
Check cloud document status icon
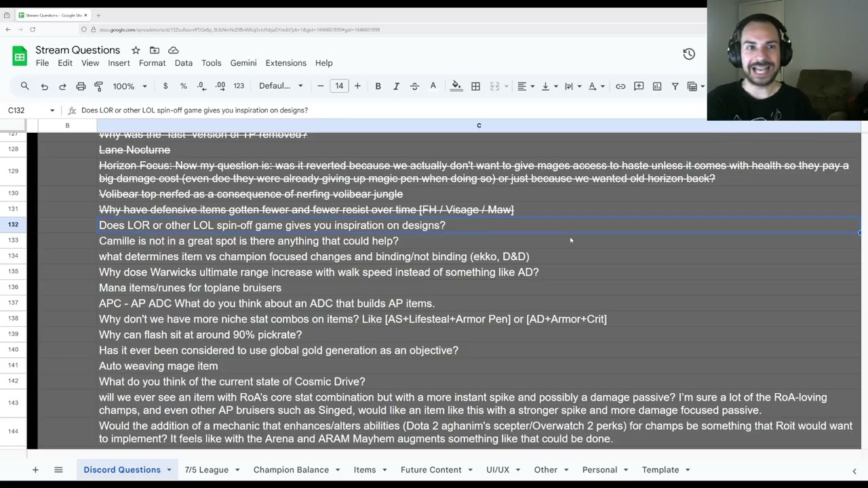pos(174,50)
